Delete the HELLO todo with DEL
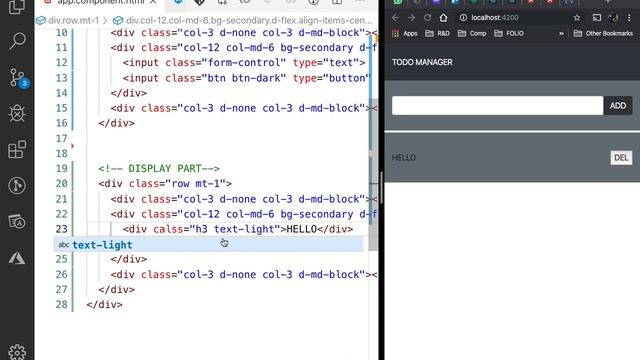Image resolution: width=640 pixels, height=360 pixels. (x=621, y=158)
